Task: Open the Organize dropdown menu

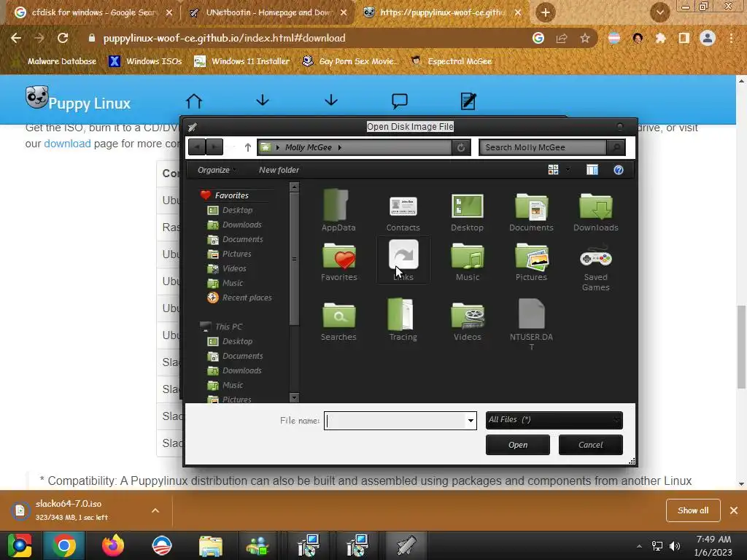Action: (x=217, y=170)
